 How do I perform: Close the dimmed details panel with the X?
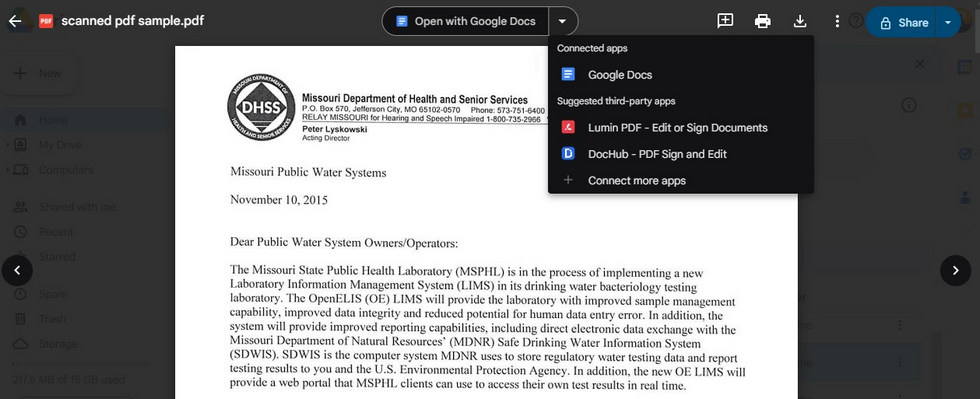point(920,64)
